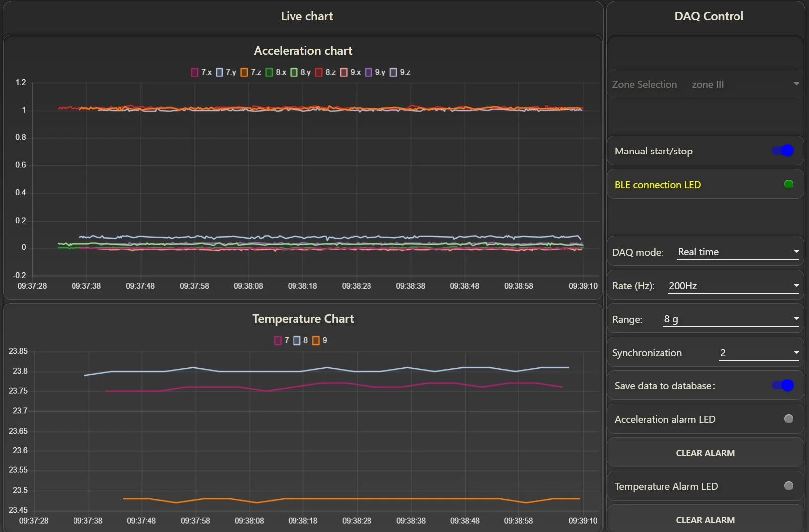
Task: Turn off the Manual start/stop switch
Action: [783, 151]
